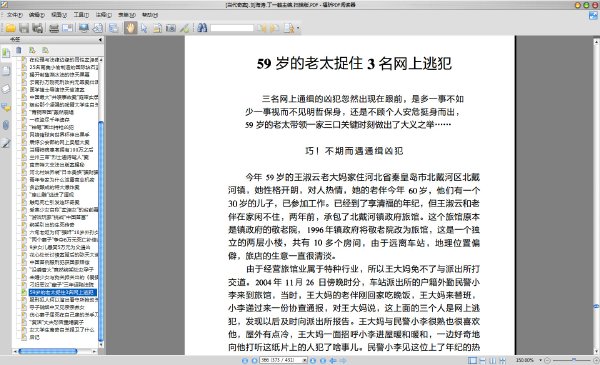Image resolution: width=600 pixels, height=365 pixels.
Task: Print the document using the printer icon
Action: [x=54, y=28]
